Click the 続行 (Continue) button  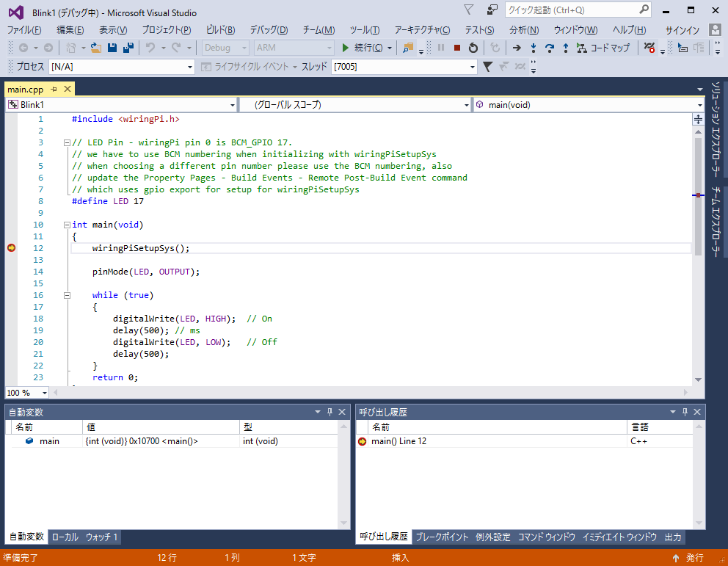pyautogui.click(x=363, y=48)
